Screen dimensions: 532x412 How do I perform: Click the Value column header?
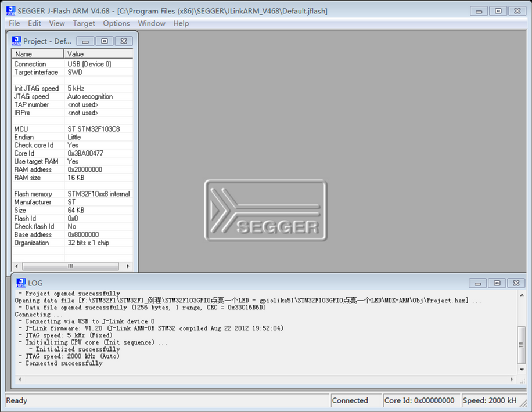pyautogui.click(x=98, y=54)
